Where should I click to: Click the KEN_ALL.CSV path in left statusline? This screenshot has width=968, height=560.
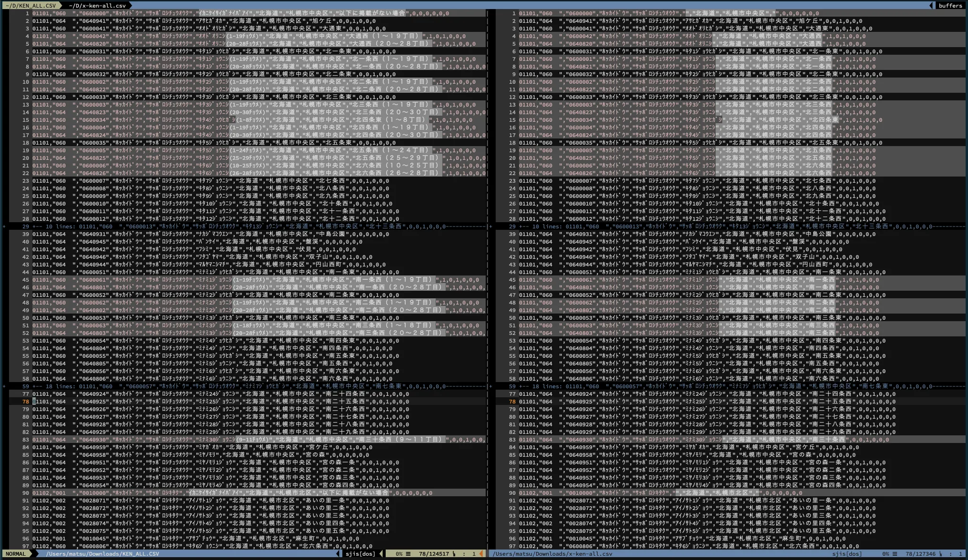click(102, 554)
